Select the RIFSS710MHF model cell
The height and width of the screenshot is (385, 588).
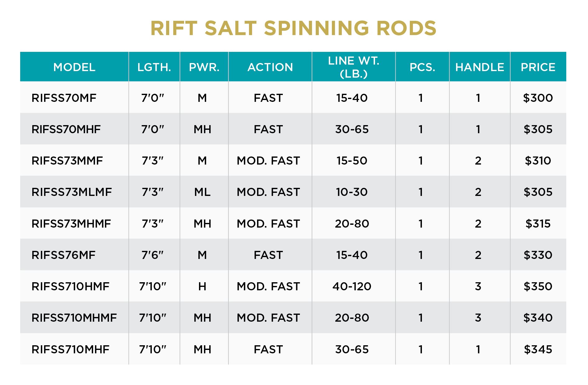point(70,350)
